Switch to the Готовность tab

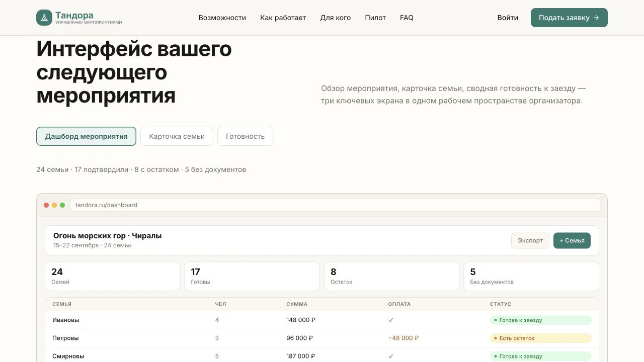coord(245,136)
